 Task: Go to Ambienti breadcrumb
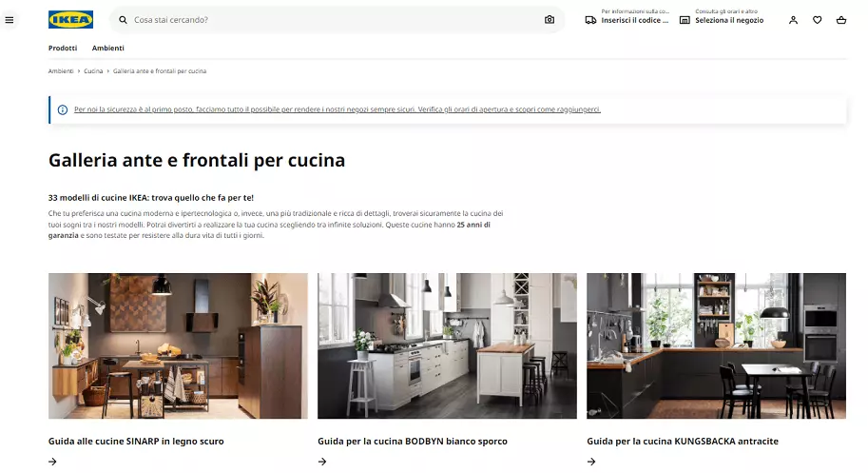(61, 70)
